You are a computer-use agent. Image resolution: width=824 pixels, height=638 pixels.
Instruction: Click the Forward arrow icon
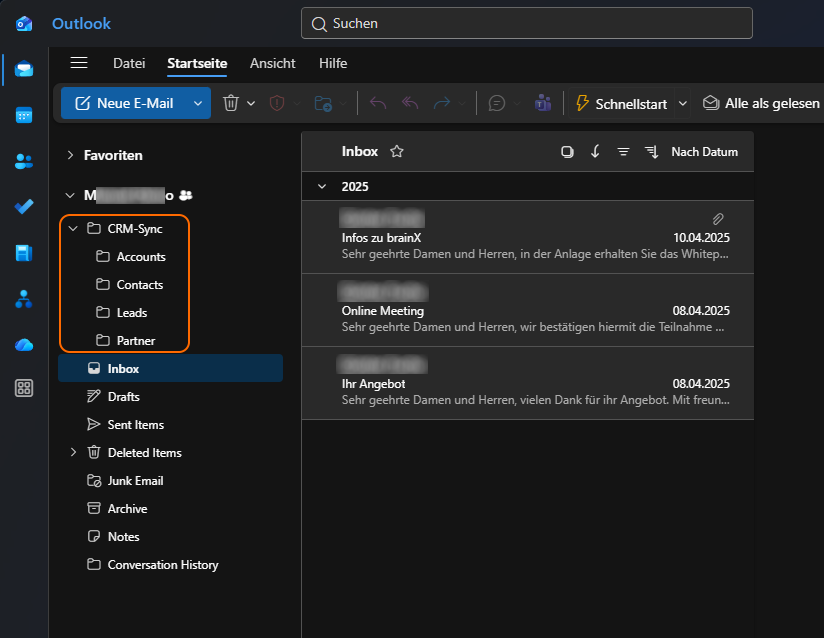442,103
